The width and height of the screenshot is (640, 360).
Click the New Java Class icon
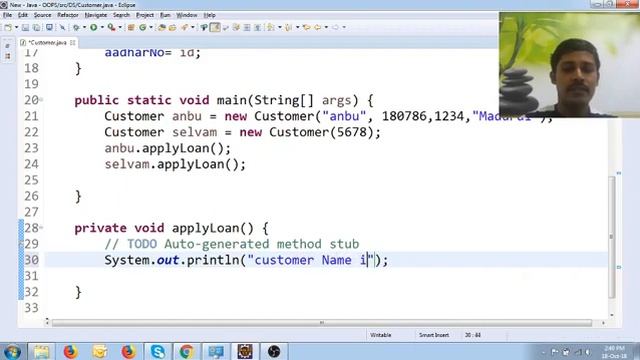142,27
